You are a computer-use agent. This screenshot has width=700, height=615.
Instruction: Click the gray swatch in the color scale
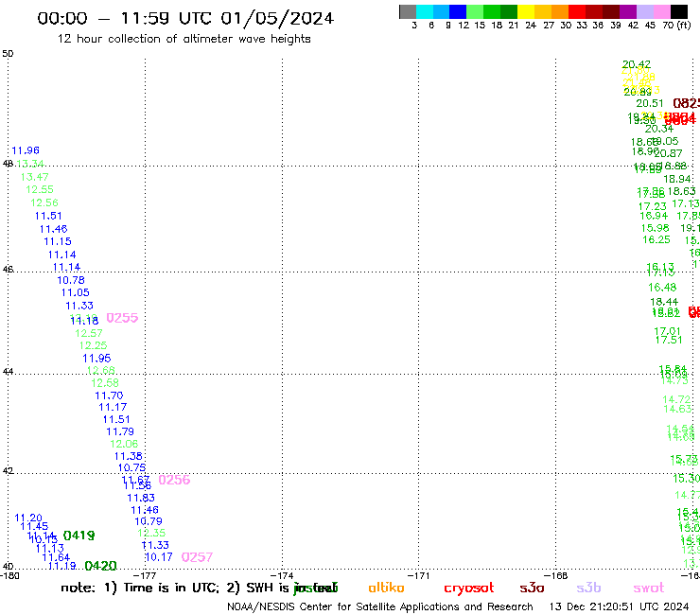pyautogui.click(x=408, y=11)
